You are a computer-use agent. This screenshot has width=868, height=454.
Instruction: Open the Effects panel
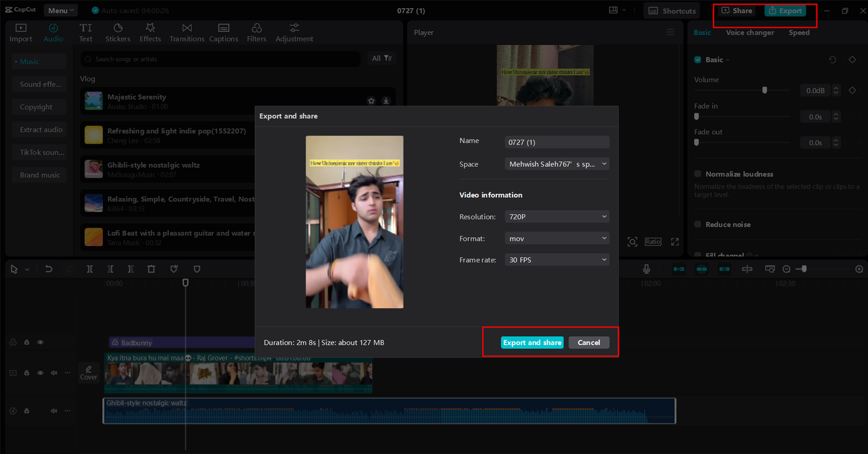[151, 33]
